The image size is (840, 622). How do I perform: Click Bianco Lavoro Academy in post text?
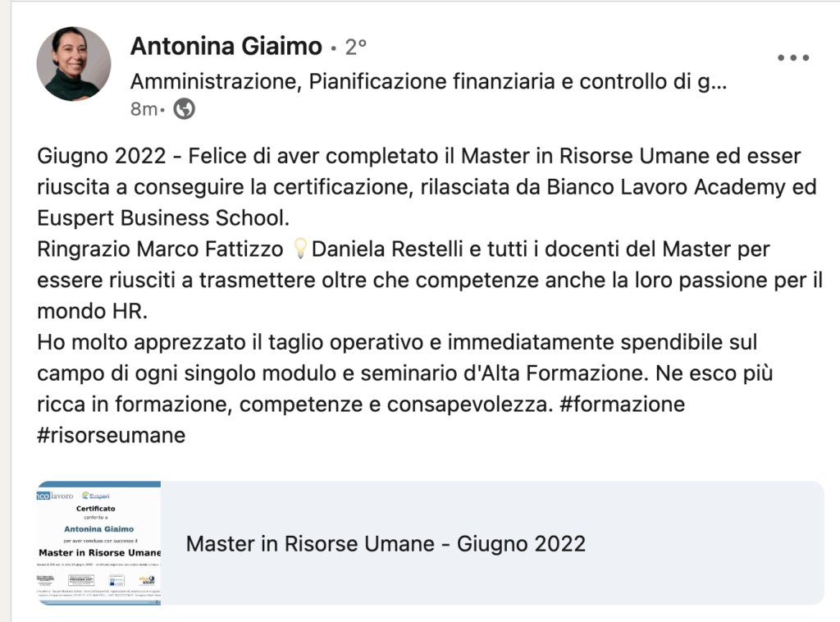[x=680, y=185]
